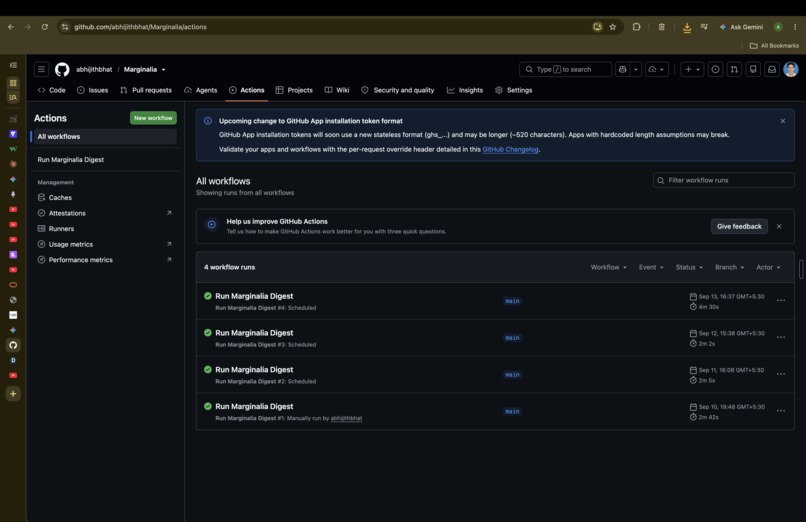Open the Issues tab

[93, 90]
